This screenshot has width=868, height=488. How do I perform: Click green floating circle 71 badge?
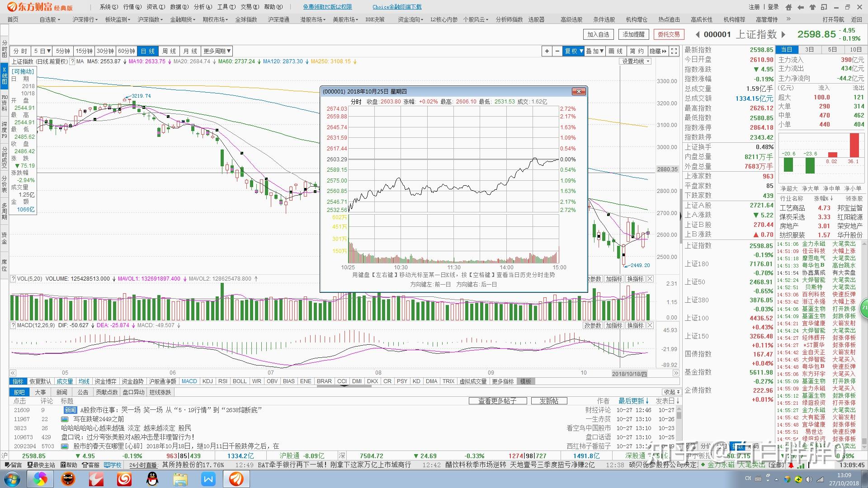[x=864, y=308]
